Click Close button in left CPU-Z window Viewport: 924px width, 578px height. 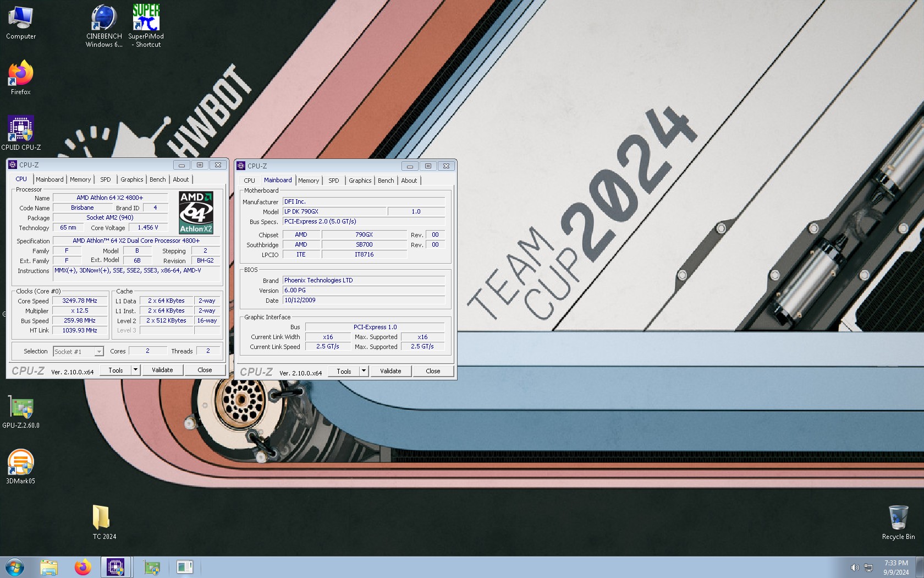point(205,370)
